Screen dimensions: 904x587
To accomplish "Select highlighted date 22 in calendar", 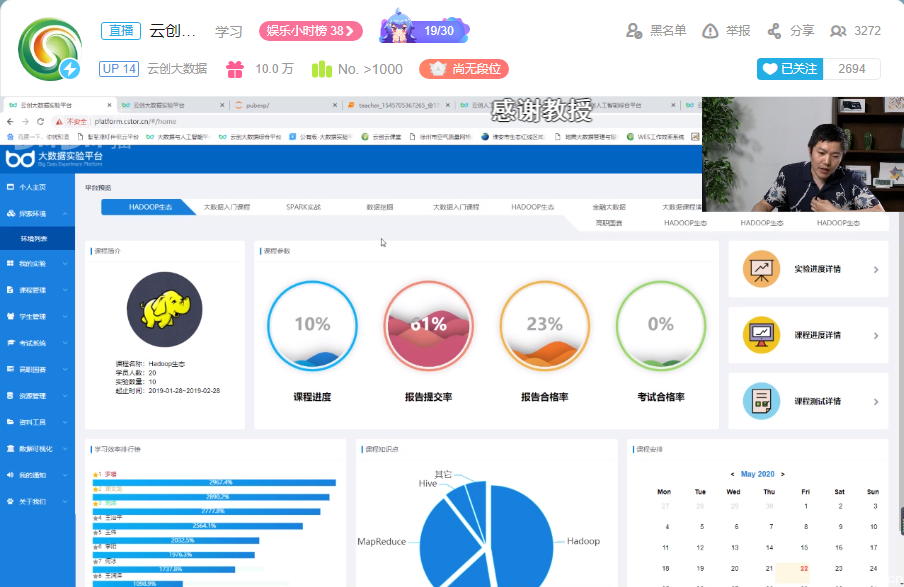I will coord(804,569).
